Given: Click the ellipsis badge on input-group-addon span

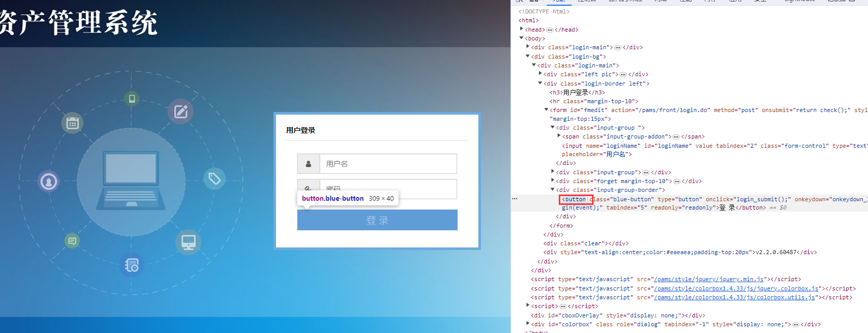Looking at the screenshot, I should pos(676,137).
